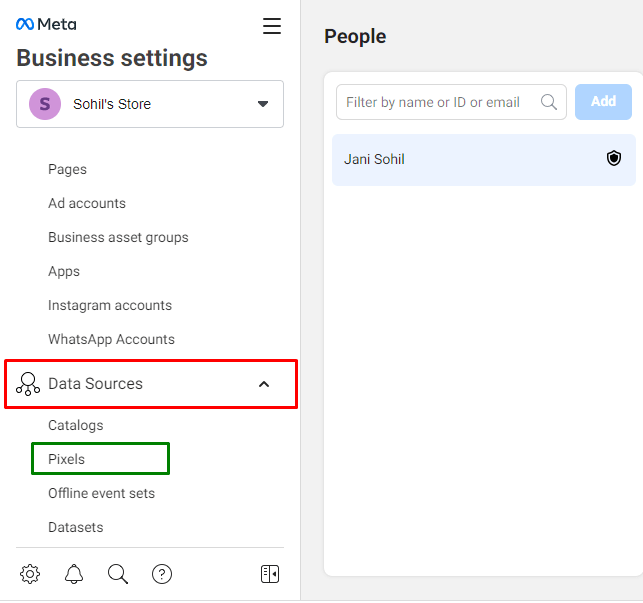
Task: Open the Apps section
Action: click(64, 272)
